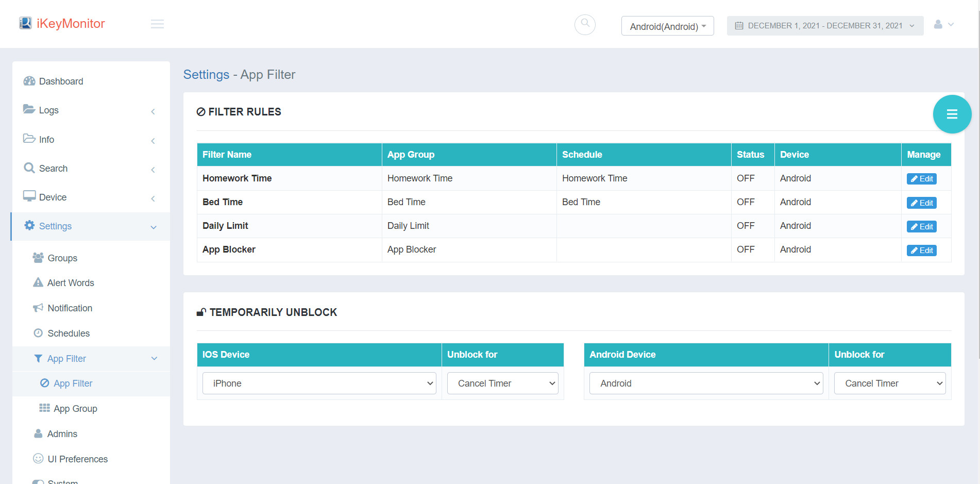Click the Notification megaphone icon

[37, 307]
